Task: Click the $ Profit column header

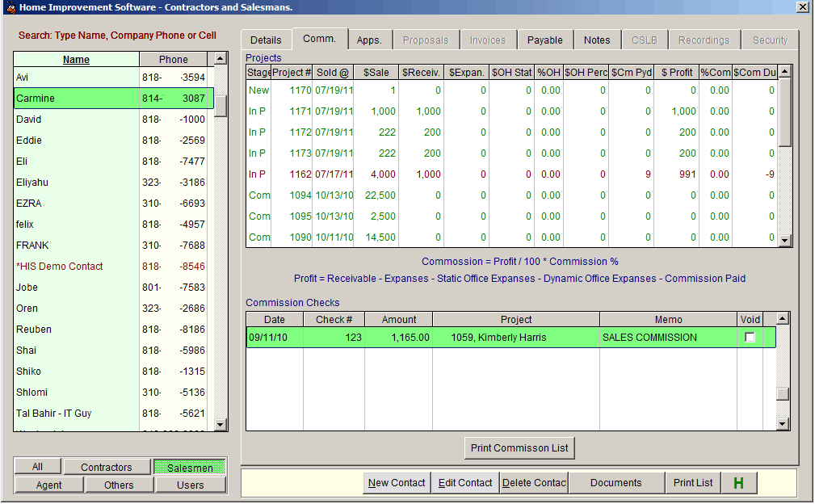Action: pos(677,72)
